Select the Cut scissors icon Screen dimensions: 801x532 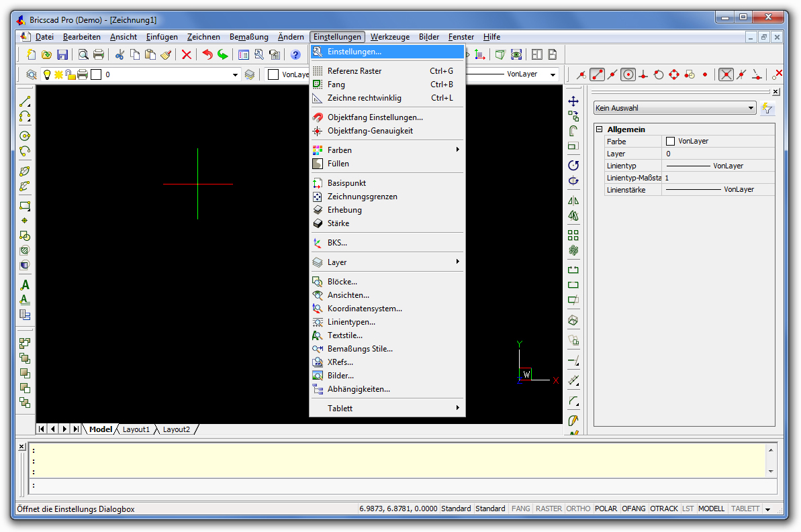[120, 55]
